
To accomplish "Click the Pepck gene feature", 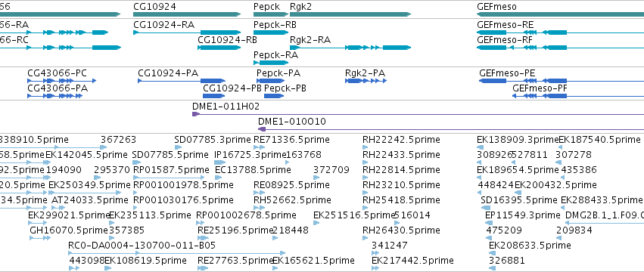I will (271, 14).
